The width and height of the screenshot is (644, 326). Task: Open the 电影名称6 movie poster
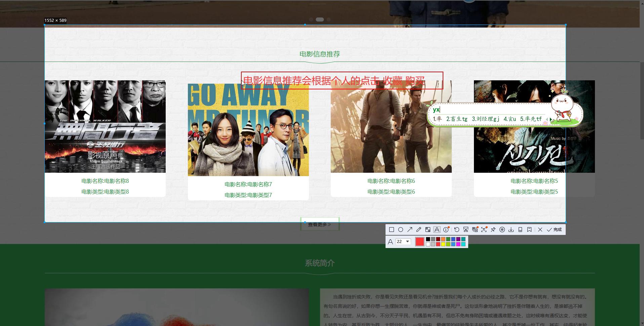point(391,126)
